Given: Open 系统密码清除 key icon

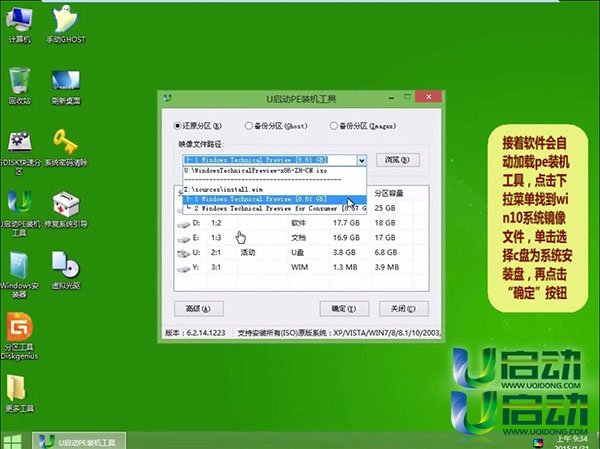Looking at the screenshot, I should (66, 148).
